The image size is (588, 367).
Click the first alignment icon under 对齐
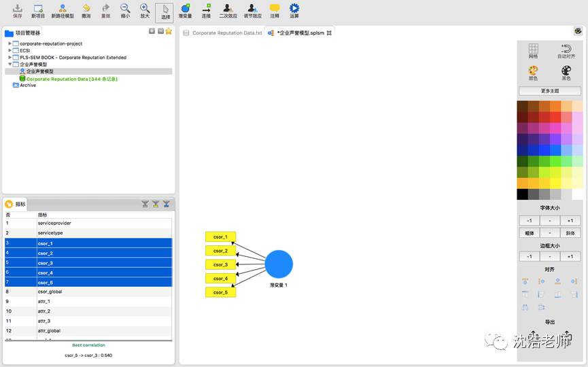tap(525, 281)
